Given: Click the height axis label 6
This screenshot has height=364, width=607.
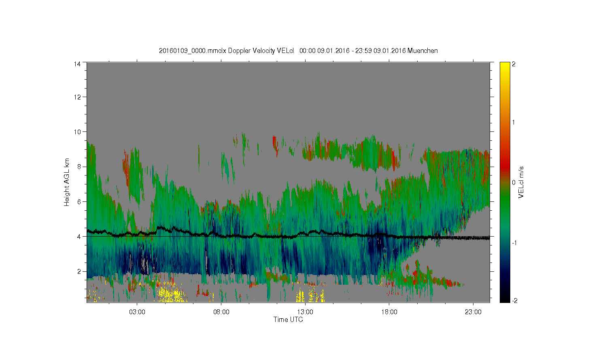Looking at the screenshot, I should (79, 201).
